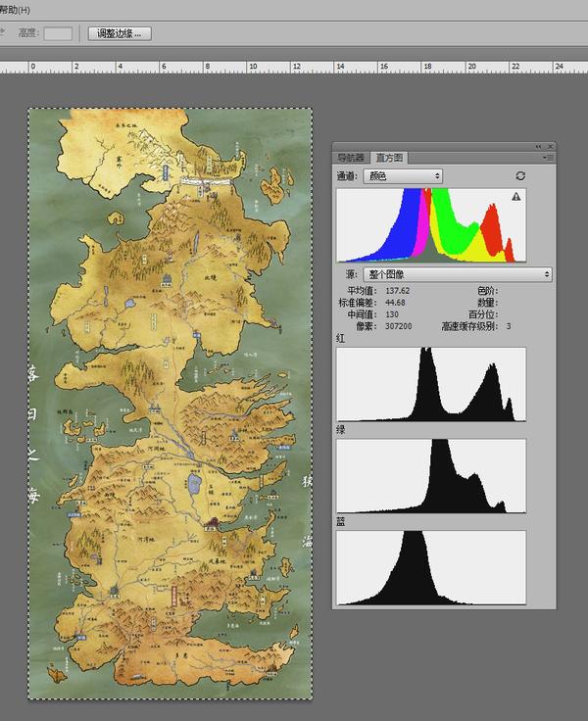Click the composite color histogram graph
Screen dimensions: 588x721
pos(431,225)
